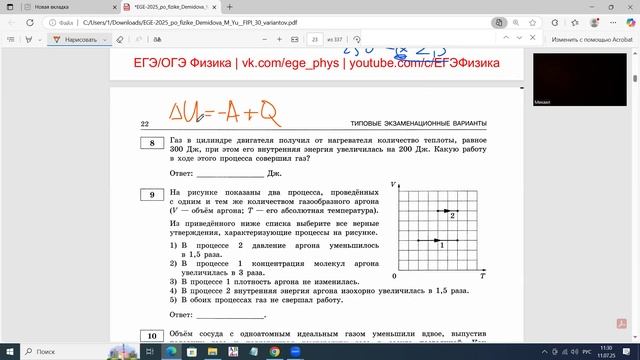This screenshot has height=360, width=640.
Task: Zoom in the PDF with plus button
Action: pyautogui.click(x=280, y=40)
